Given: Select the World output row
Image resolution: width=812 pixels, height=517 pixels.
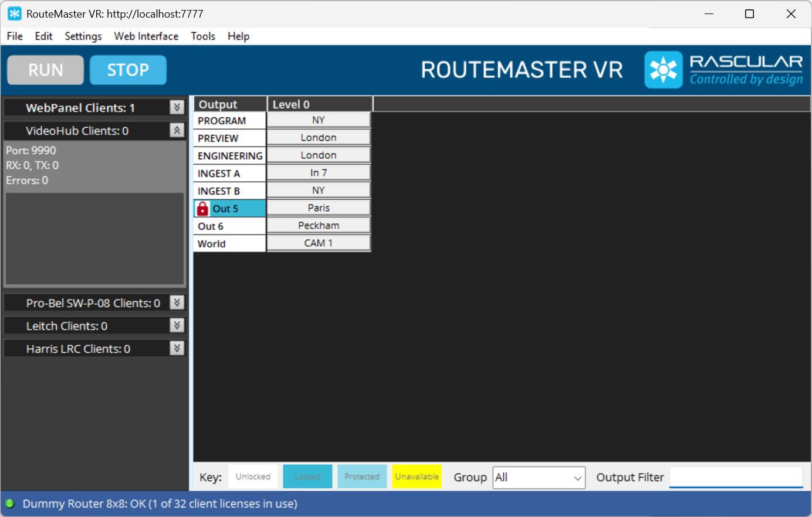Looking at the screenshot, I should coord(229,244).
